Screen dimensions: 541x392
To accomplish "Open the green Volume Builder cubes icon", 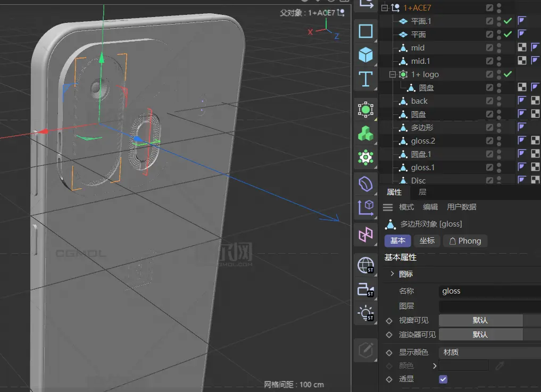I will point(366,134).
